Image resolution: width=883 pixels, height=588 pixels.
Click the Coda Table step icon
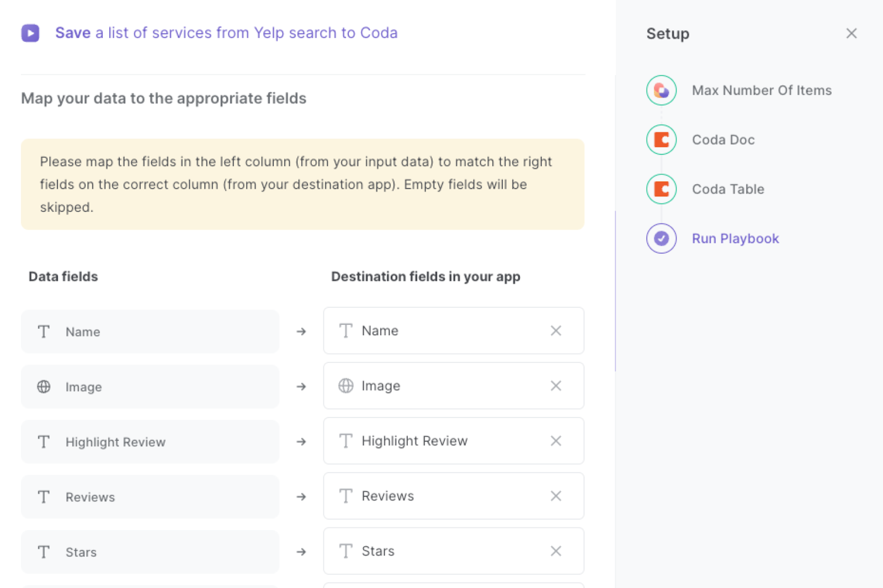pyautogui.click(x=661, y=189)
